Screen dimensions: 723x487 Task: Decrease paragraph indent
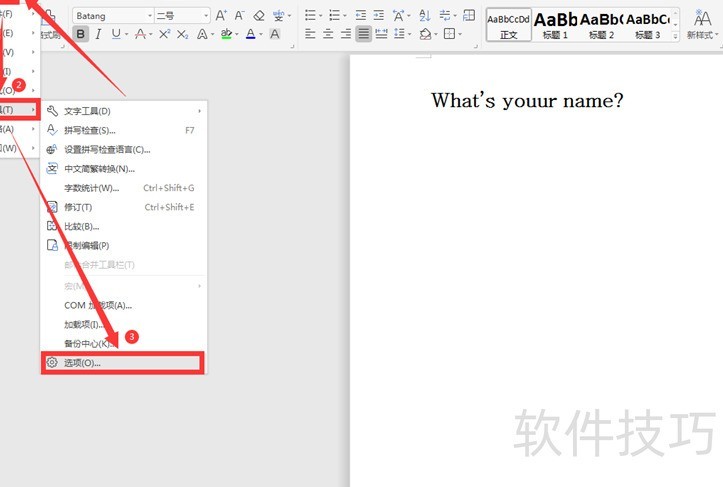coord(361,16)
